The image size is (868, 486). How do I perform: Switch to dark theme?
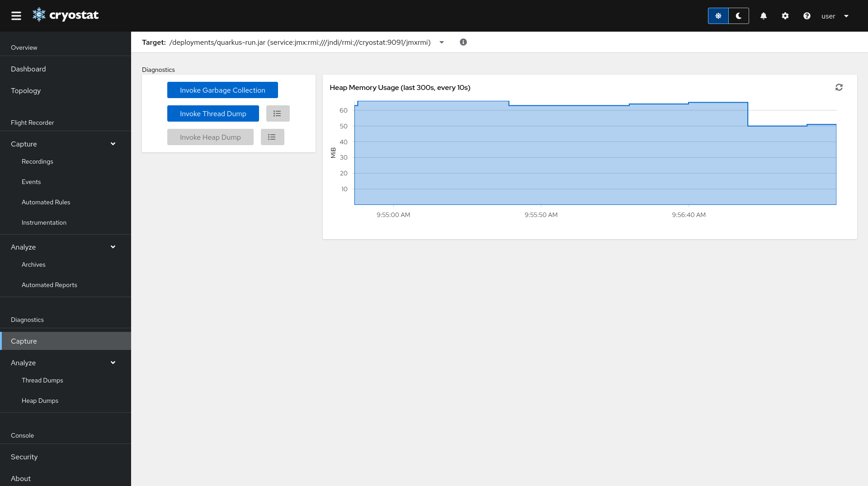739,16
